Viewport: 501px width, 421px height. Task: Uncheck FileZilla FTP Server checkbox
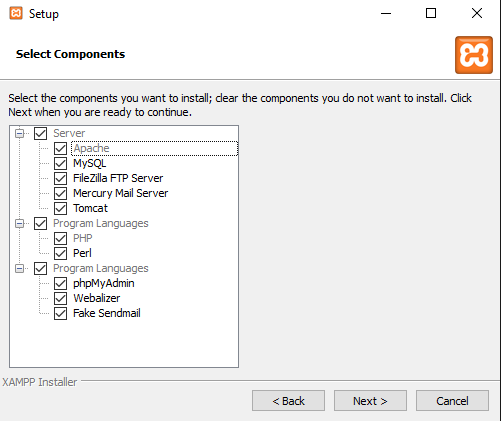60,178
